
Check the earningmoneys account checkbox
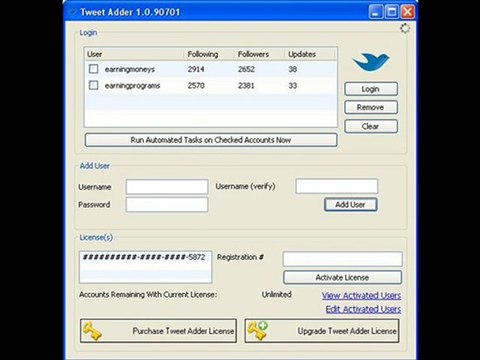[x=94, y=69]
